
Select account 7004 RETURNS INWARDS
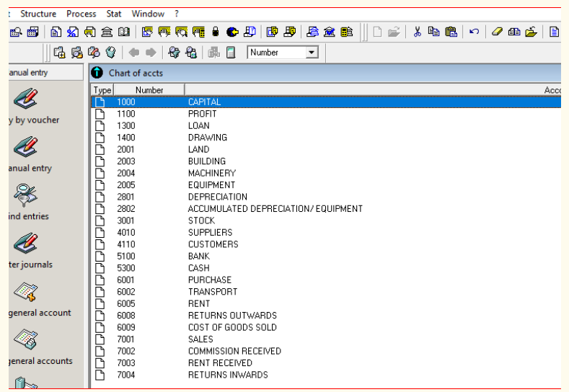click(x=325, y=375)
